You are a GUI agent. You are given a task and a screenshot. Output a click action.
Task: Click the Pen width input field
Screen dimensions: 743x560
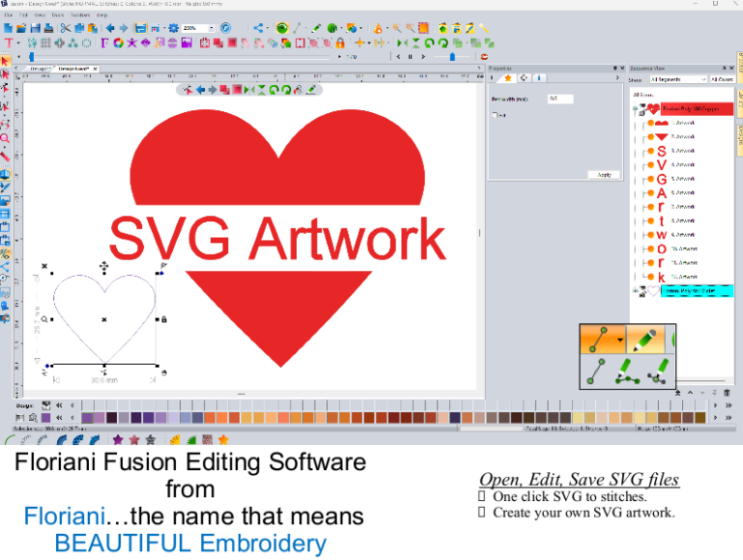coord(560,99)
